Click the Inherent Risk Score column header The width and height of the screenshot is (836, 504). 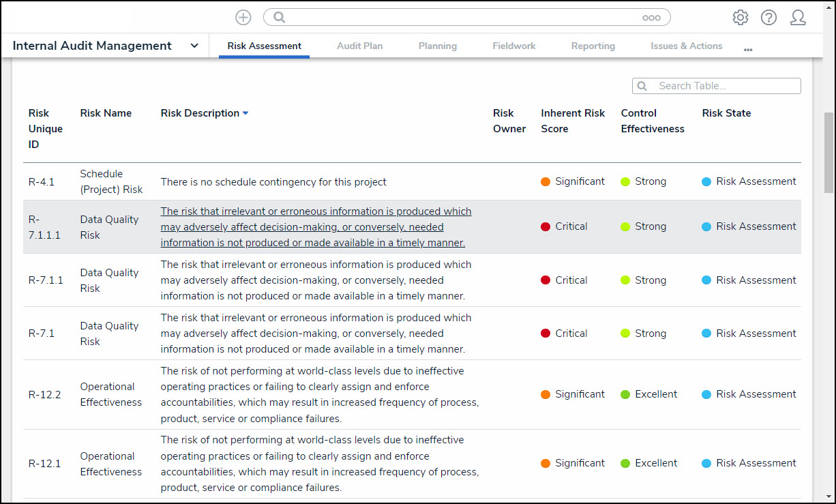tap(573, 121)
